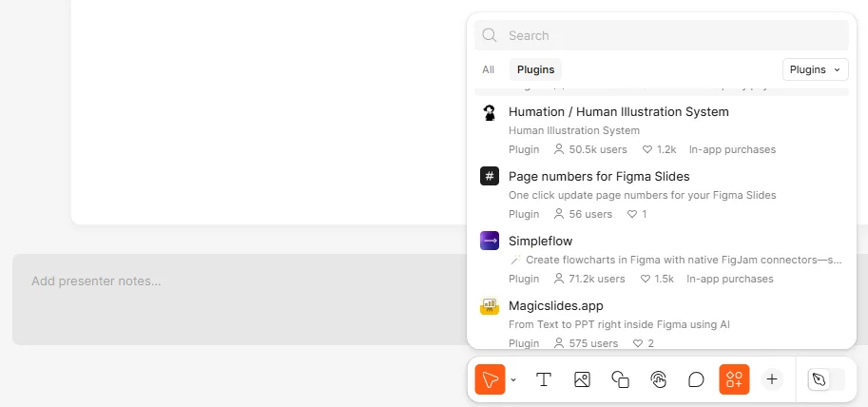Activate the Comment tool
This screenshot has height=407, width=868.
(696, 379)
